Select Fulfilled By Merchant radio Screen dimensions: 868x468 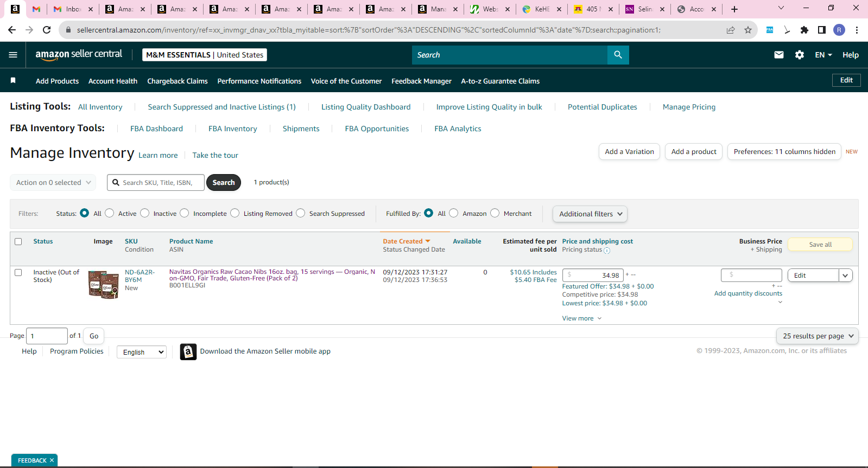(495, 213)
